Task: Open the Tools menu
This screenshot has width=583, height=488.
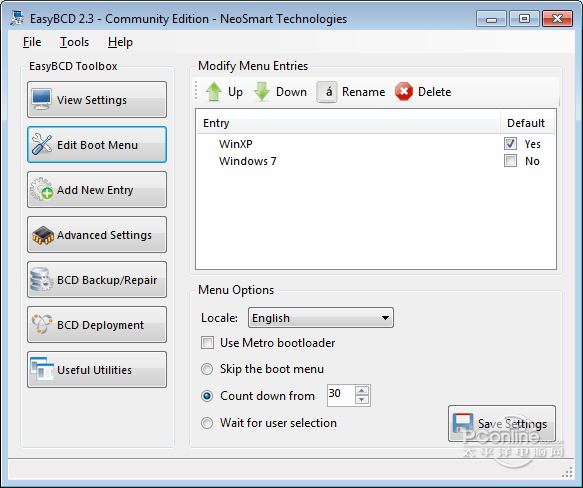Action: 74,42
